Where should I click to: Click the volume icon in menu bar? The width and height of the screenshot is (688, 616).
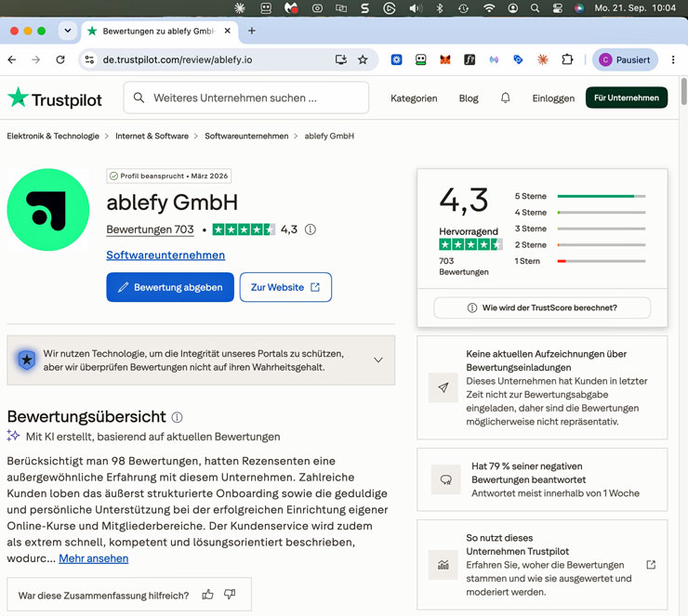416,7
